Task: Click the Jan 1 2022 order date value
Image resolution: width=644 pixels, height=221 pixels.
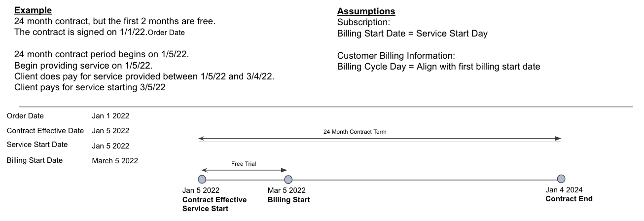Action: click(110, 116)
